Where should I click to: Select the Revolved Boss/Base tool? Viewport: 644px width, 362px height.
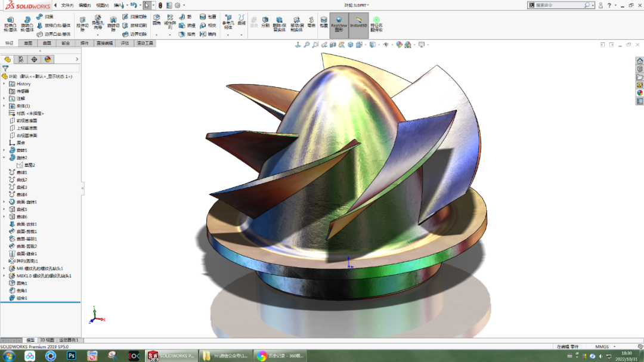point(26,21)
